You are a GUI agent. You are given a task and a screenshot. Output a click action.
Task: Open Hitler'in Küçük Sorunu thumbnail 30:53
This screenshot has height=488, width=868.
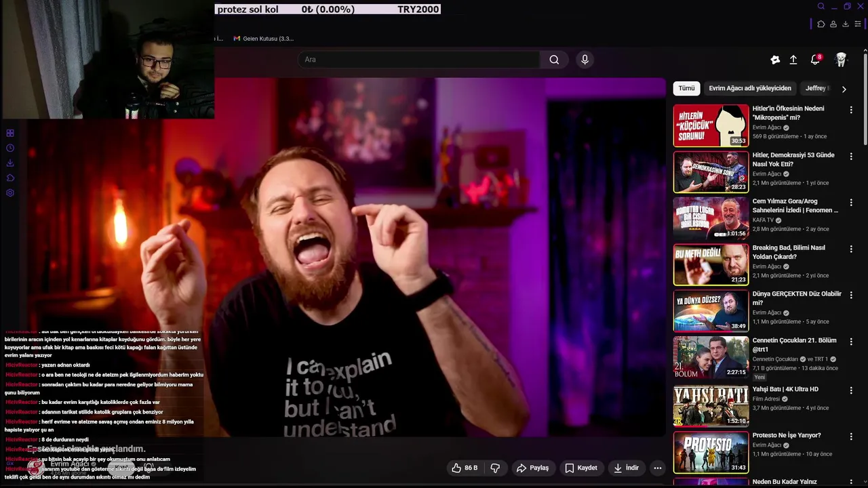[711, 125]
